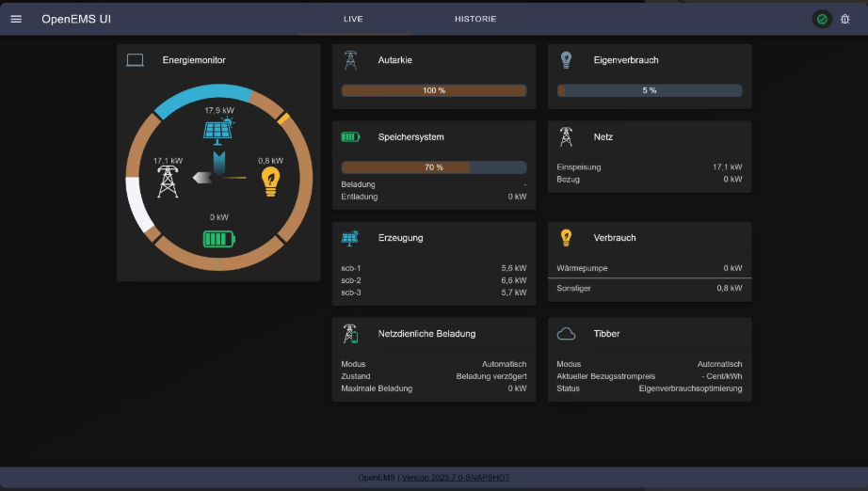
Task: Click the Netz power pylon icon
Action: coord(566,136)
